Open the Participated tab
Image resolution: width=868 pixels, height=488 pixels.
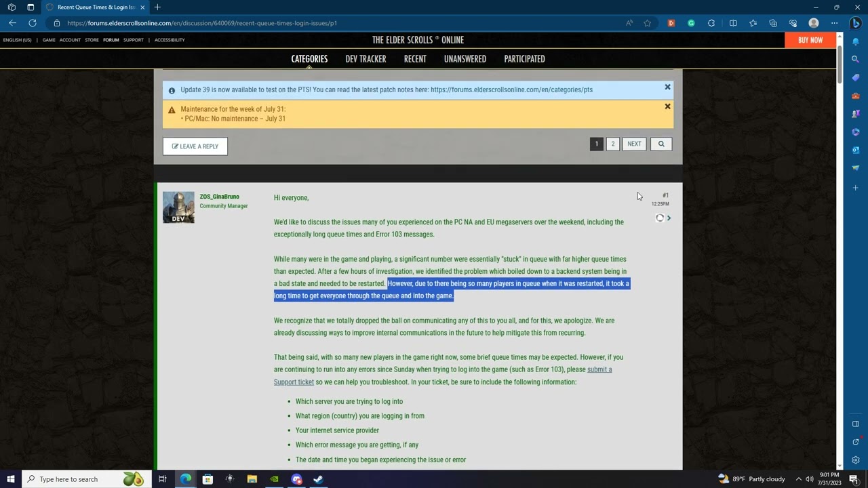(524, 59)
